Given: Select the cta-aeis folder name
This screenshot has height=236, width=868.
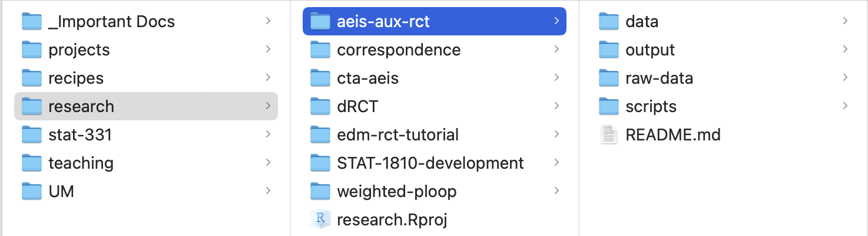Looking at the screenshot, I should pyautogui.click(x=367, y=78).
